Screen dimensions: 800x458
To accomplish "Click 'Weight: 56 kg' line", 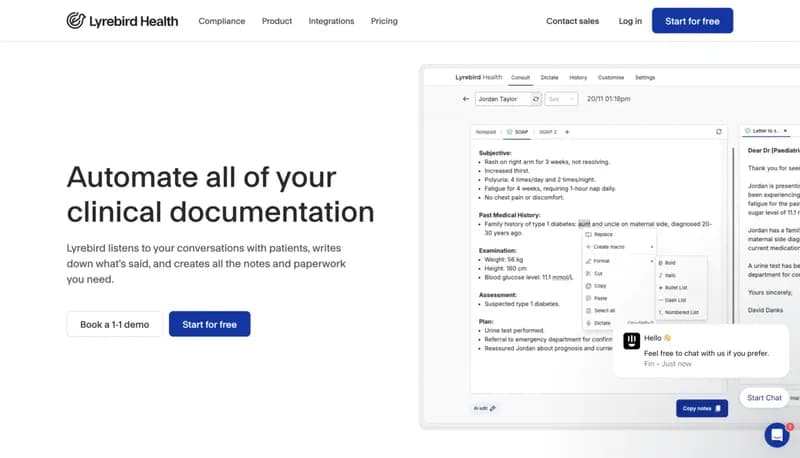I will [x=504, y=260].
